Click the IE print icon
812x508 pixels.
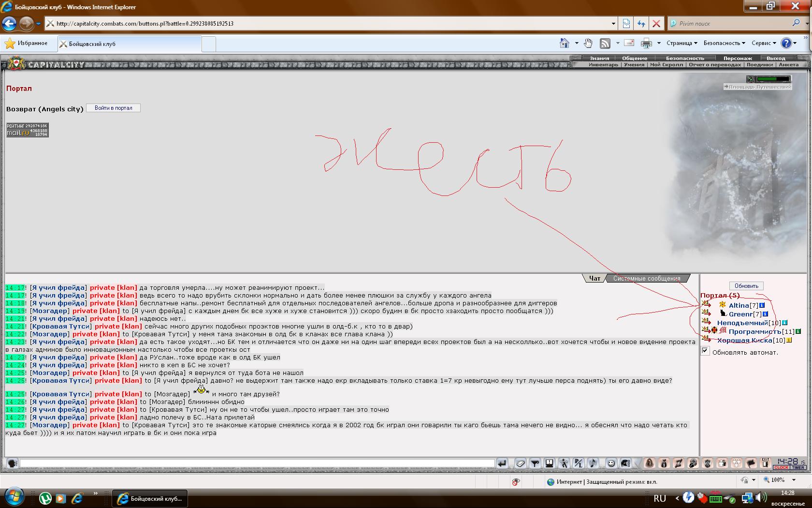tap(646, 44)
